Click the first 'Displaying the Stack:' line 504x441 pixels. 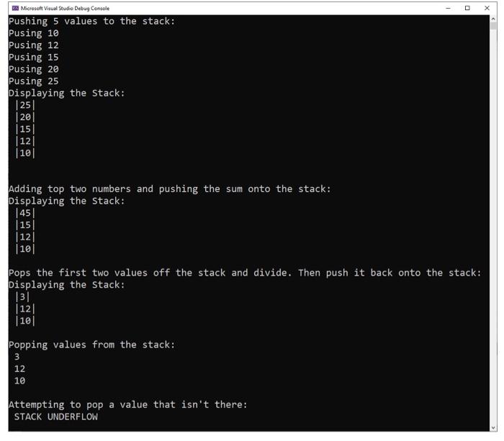coord(66,93)
